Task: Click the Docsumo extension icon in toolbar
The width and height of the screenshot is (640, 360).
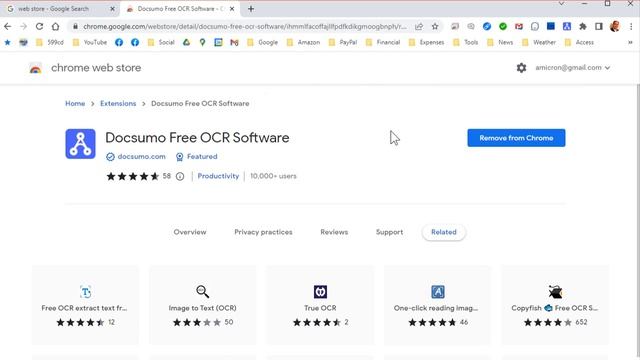Action: coord(567,27)
